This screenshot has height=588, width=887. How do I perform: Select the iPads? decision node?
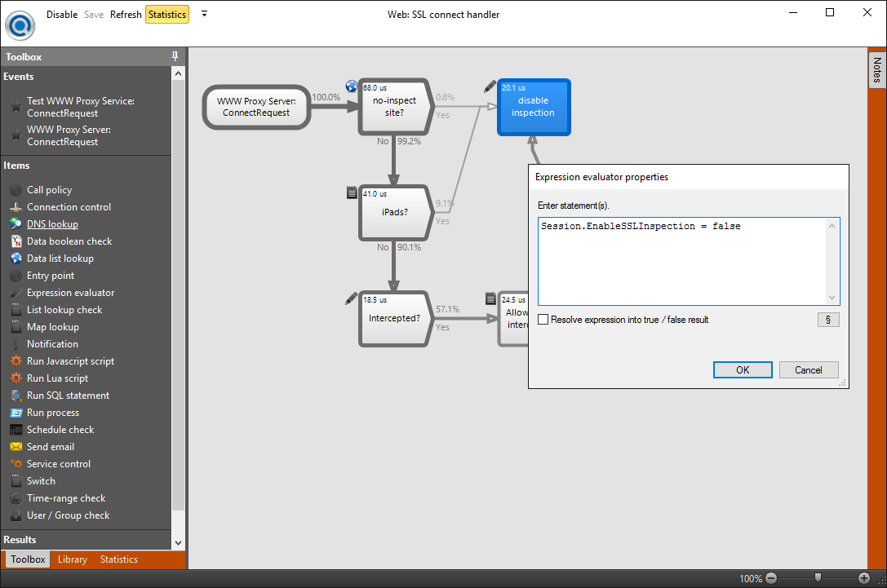tap(395, 213)
